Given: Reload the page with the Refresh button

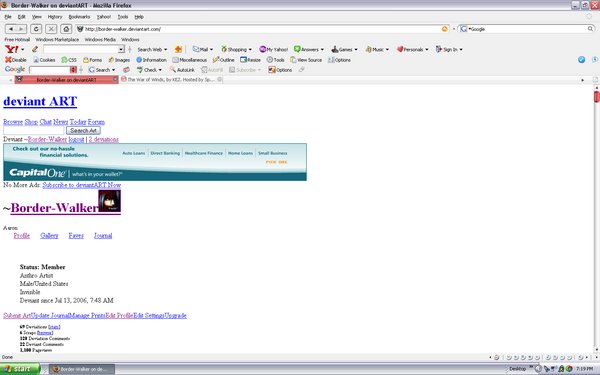Looking at the screenshot, I should [x=36, y=29].
